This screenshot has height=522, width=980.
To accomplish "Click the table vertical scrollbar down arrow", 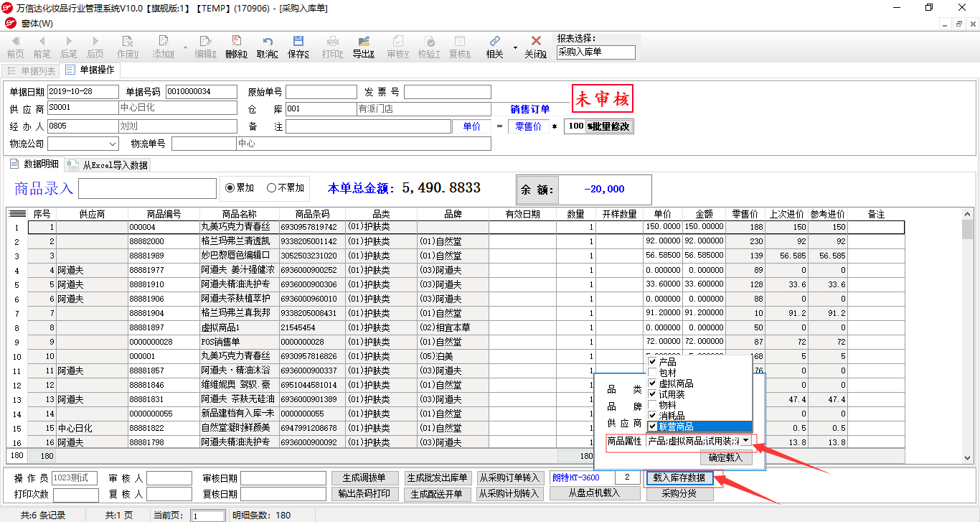I will [967, 457].
